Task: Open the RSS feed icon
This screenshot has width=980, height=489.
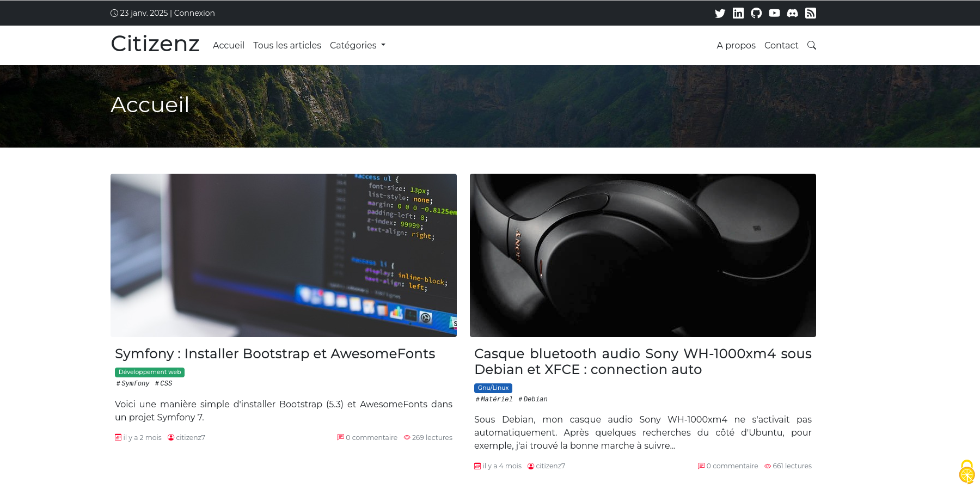Action: (811, 13)
